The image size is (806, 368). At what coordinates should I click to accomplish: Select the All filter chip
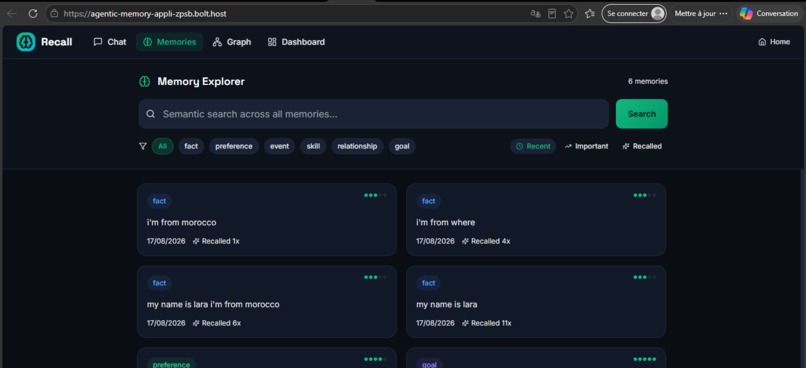tap(162, 146)
